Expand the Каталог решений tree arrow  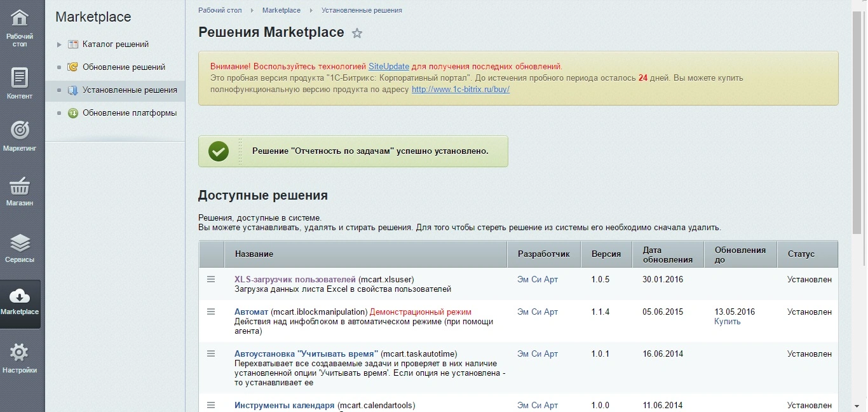(59, 45)
